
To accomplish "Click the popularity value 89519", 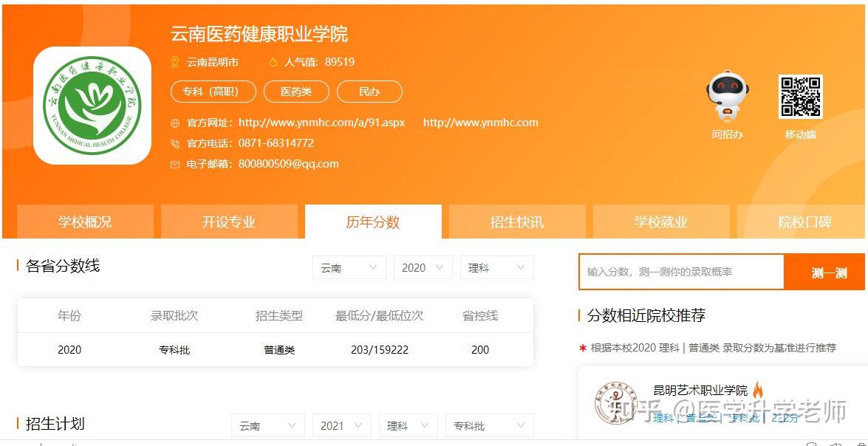I will 340,62.
